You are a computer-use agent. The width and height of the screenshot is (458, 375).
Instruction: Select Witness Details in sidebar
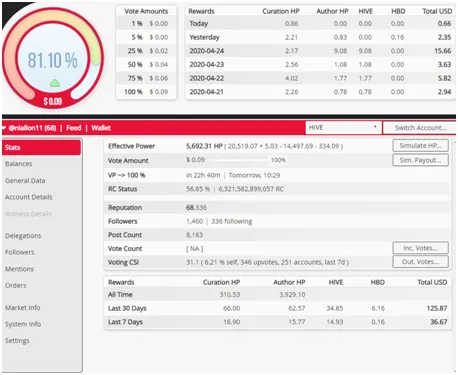[x=28, y=214]
